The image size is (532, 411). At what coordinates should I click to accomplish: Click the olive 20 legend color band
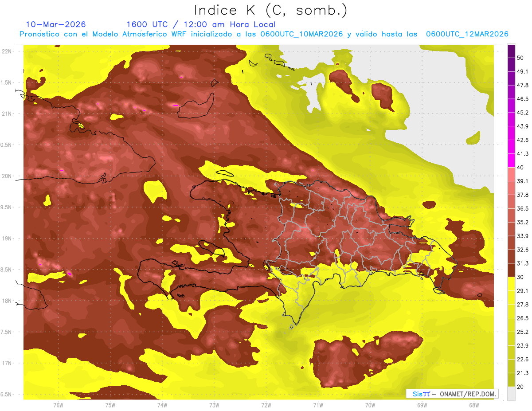(511, 380)
